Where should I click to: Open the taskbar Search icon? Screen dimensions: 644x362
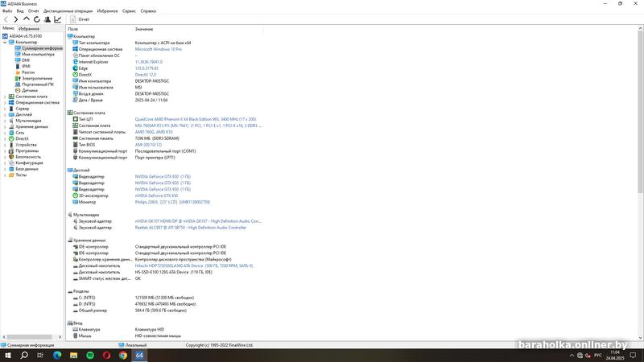pos(24,355)
